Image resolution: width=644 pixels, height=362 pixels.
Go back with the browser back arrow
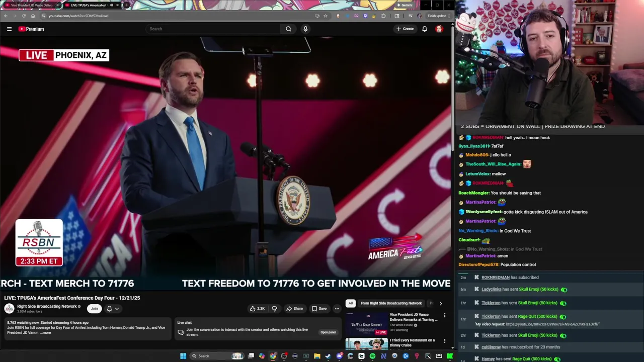coord(6,16)
